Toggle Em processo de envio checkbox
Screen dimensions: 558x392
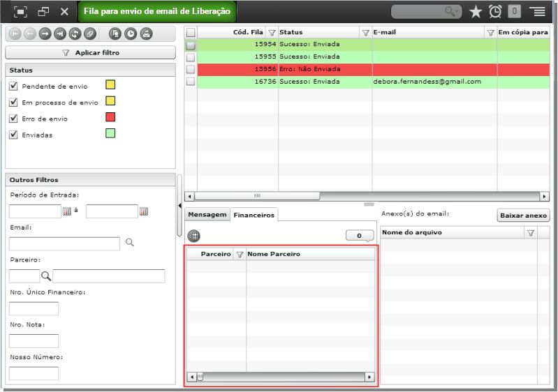click(13, 103)
